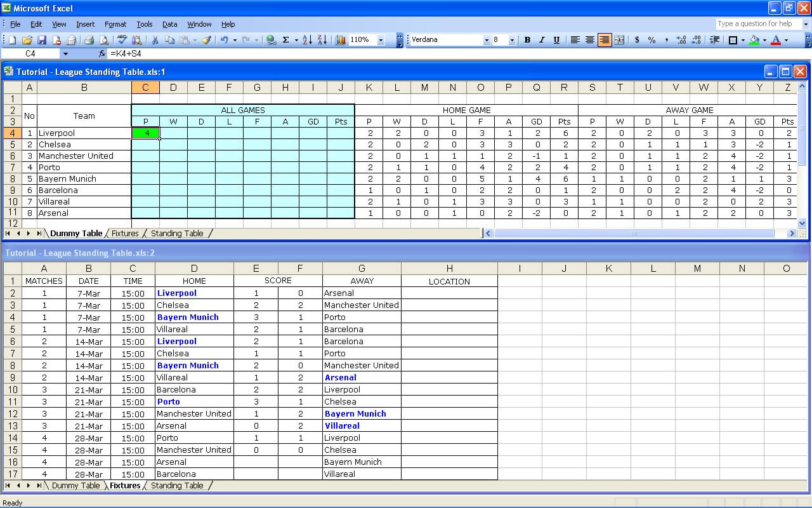This screenshot has width=812, height=508.
Task: Open the font size 8 dropdown
Action: (x=513, y=40)
